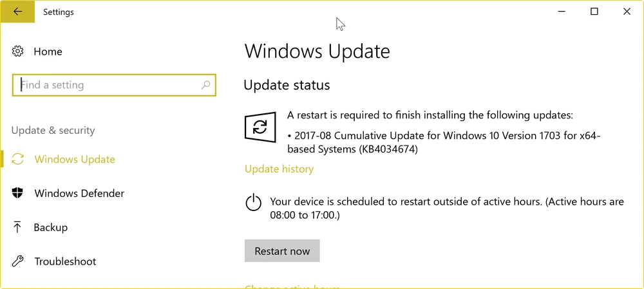Click the Troubleshoot wrench icon
Viewport: 644px width, 289px height.
(18, 261)
